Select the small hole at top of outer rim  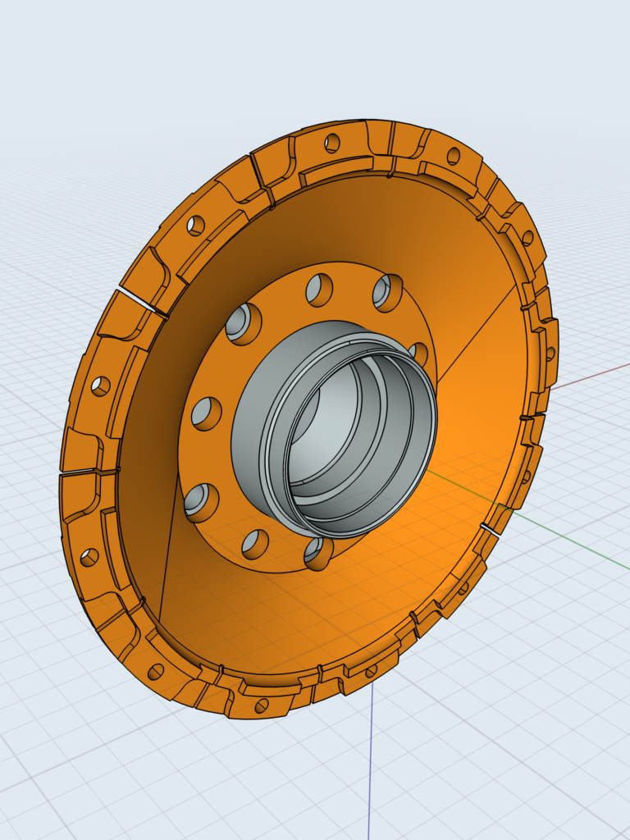(x=331, y=144)
